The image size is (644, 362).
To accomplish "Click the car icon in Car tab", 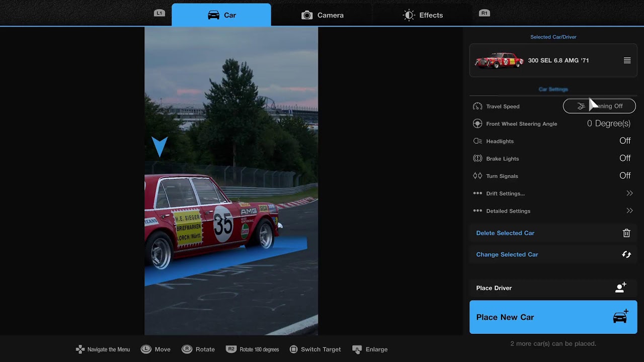I will (x=213, y=15).
